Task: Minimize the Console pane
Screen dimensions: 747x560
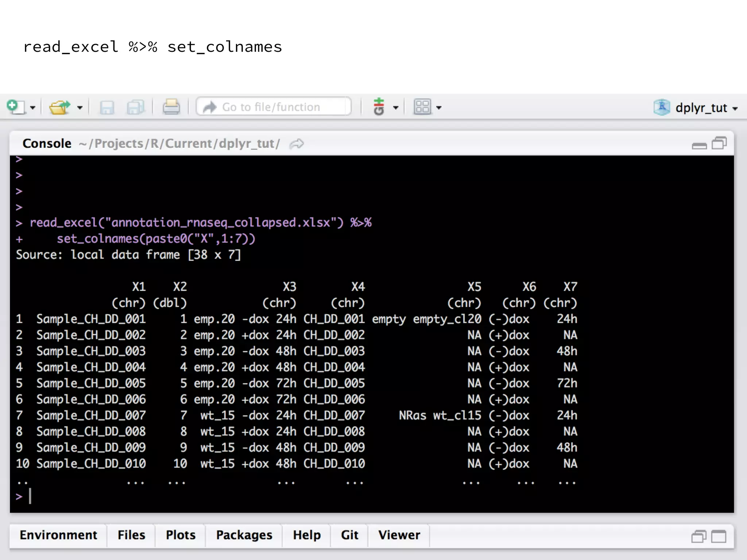Action: click(x=699, y=146)
